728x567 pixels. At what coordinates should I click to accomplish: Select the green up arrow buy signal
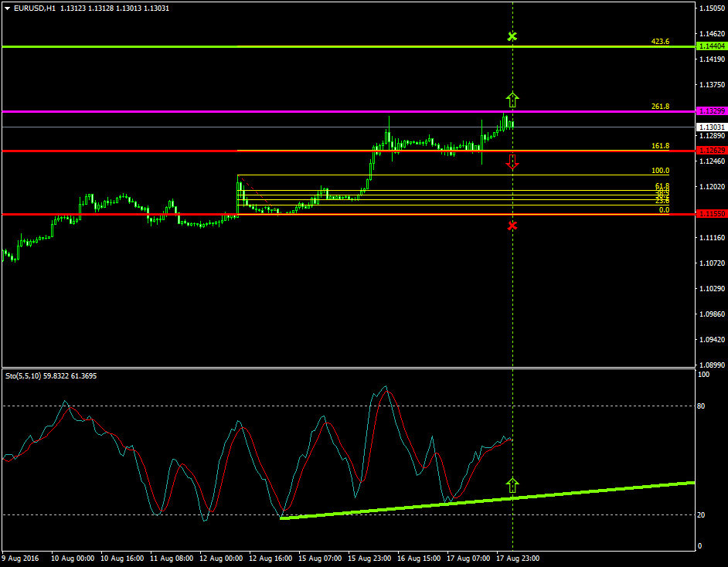512,98
